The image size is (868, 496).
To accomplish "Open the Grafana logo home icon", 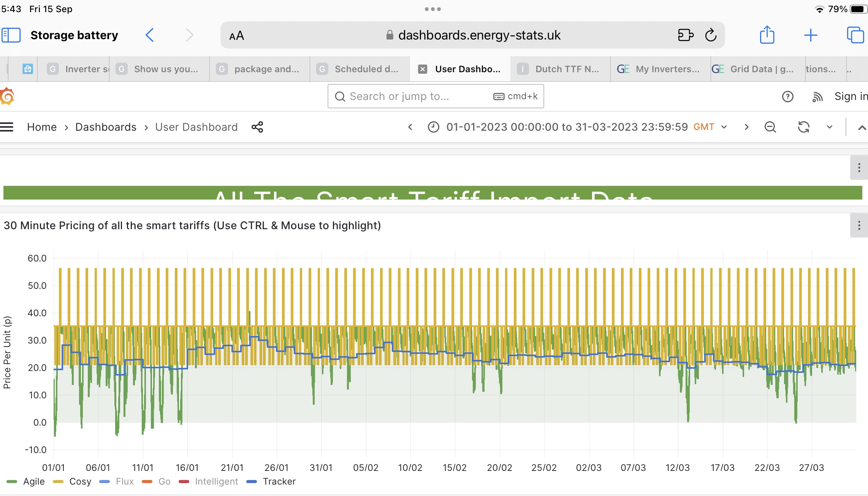I will [x=7, y=96].
